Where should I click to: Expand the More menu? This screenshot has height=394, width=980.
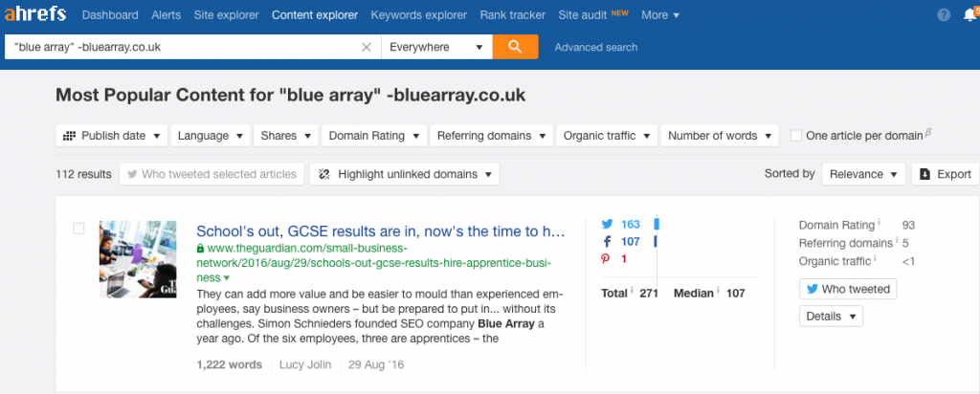point(660,15)
